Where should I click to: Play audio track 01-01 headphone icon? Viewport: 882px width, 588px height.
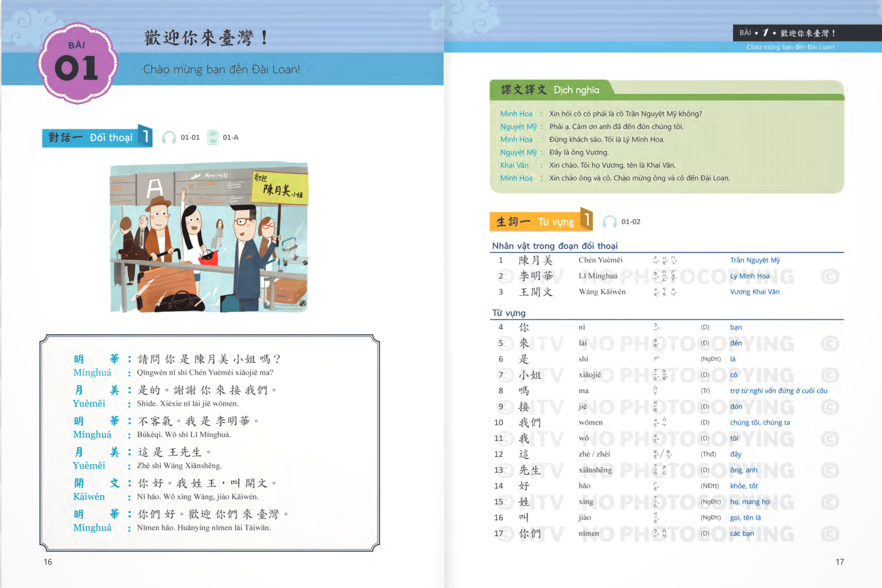coord(169,138)
